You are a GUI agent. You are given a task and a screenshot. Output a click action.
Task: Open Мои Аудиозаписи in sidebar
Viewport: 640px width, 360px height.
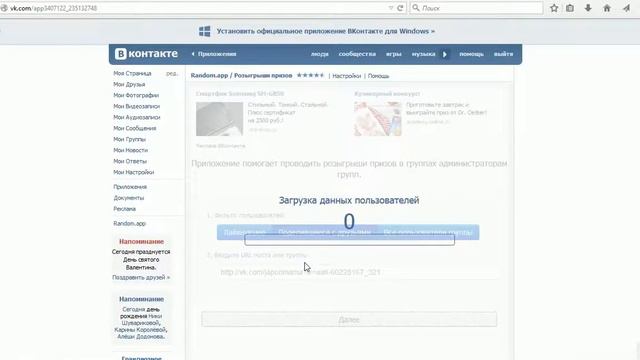137,118
